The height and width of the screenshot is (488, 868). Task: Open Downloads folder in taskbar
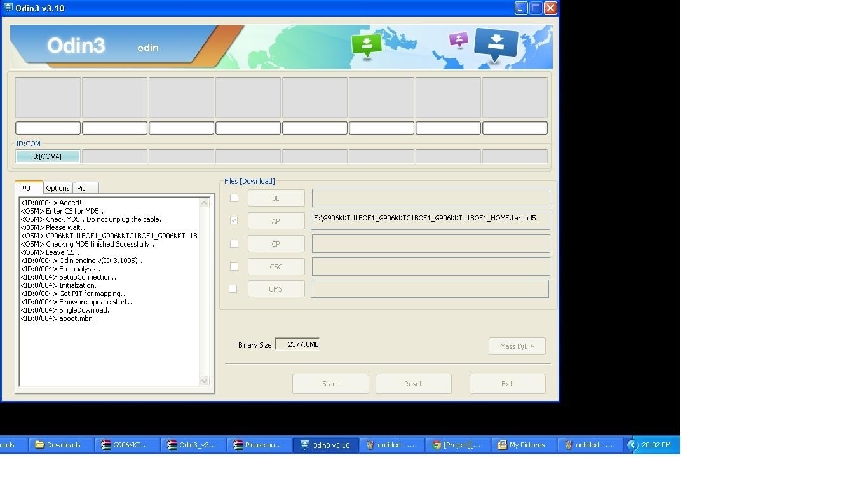[61, 445]
